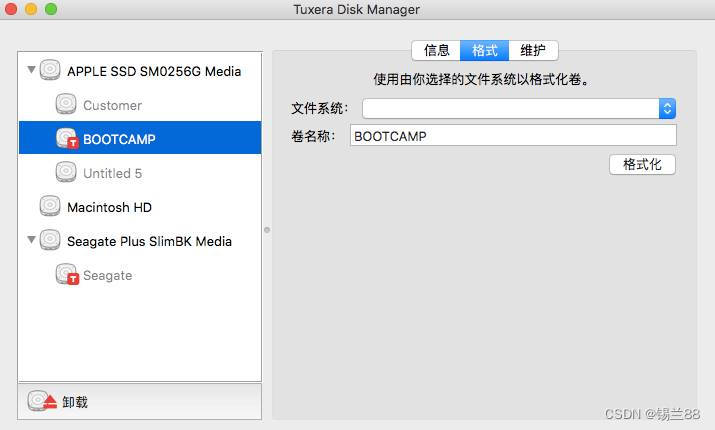Click the 格式化 format button
This screenshot has height=430, width=715.
tap(642, 165)
